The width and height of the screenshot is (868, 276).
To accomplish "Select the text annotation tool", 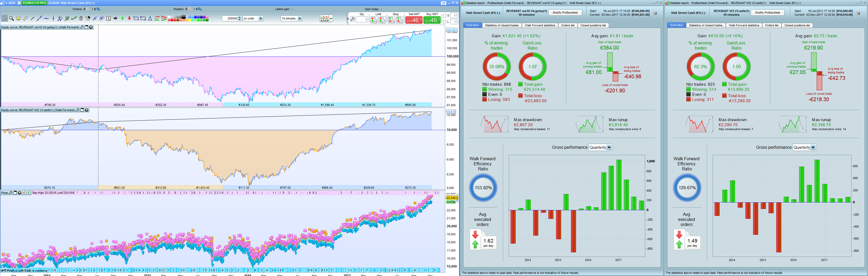I will 108,19.
